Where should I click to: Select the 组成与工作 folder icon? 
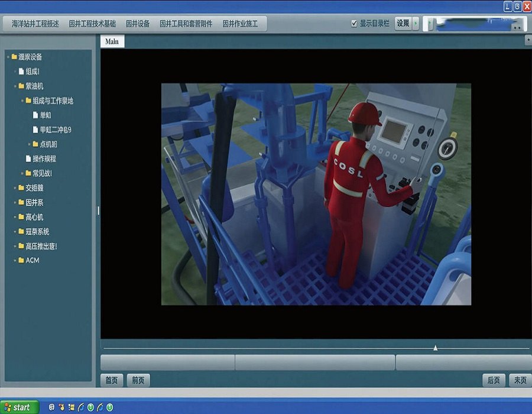coord(28,101)
